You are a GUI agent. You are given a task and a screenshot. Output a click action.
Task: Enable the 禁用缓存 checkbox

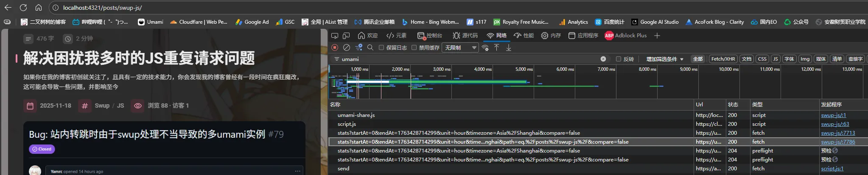tap(414, 47)
